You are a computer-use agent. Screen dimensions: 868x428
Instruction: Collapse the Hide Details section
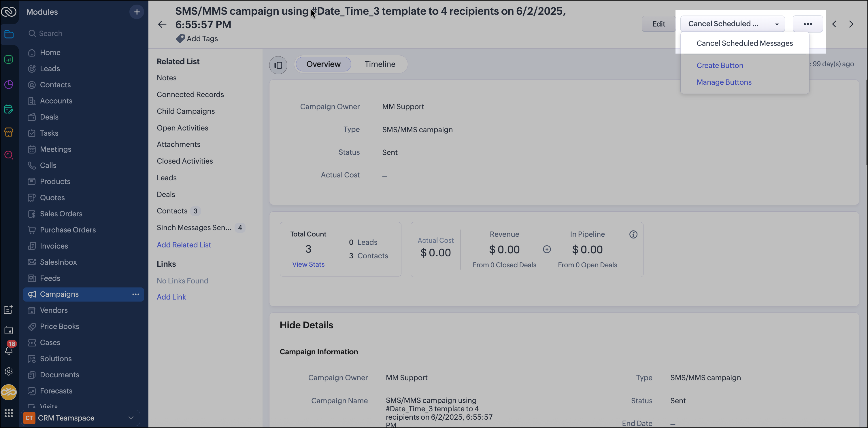306,325
